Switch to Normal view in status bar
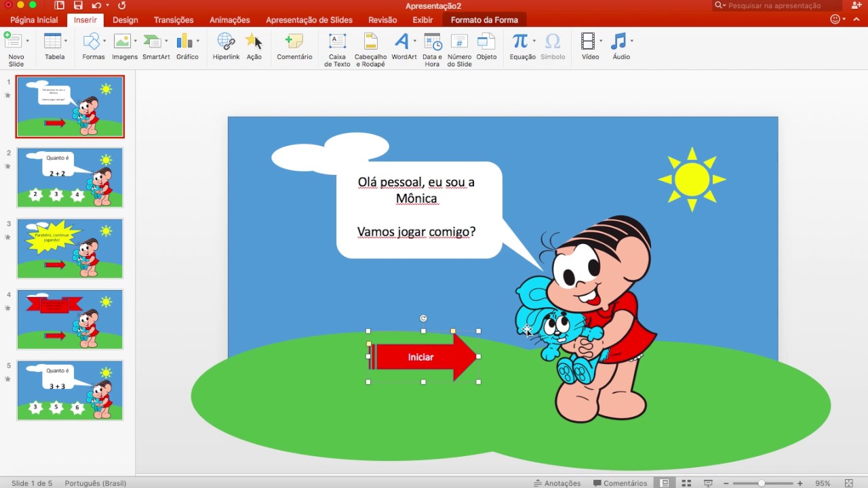The image size is (868, 488). (x=665, y=483)
